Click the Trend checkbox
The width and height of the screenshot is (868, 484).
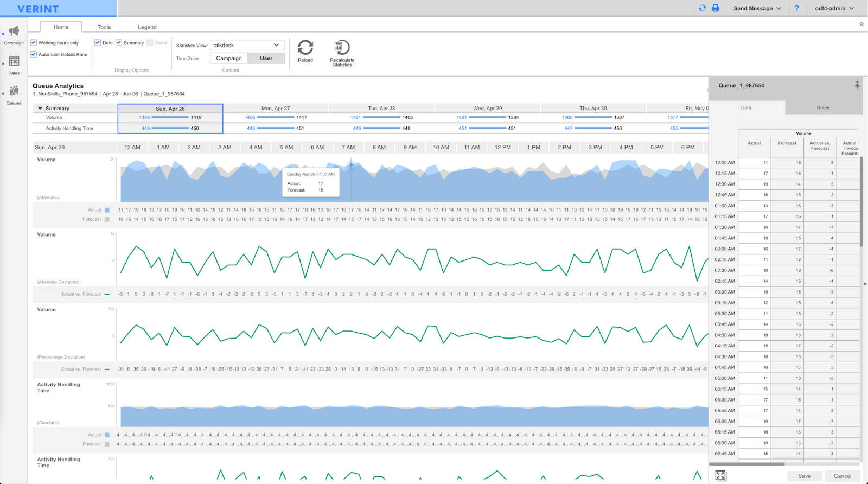(150, 42)
